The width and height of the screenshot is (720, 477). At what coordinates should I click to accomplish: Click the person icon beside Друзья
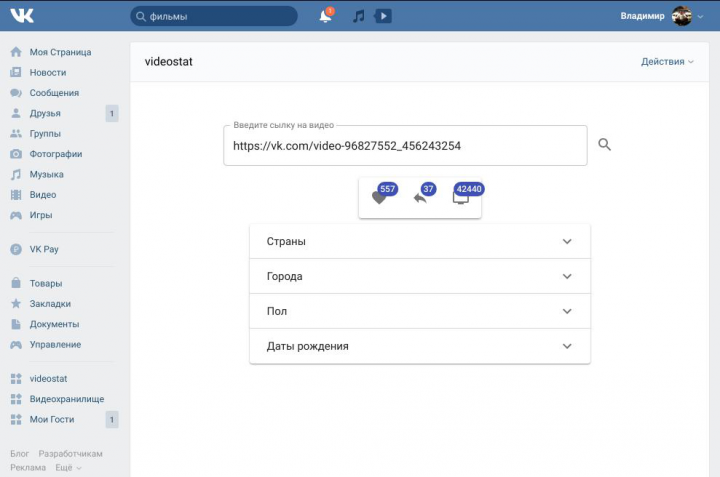click(16, 113)
